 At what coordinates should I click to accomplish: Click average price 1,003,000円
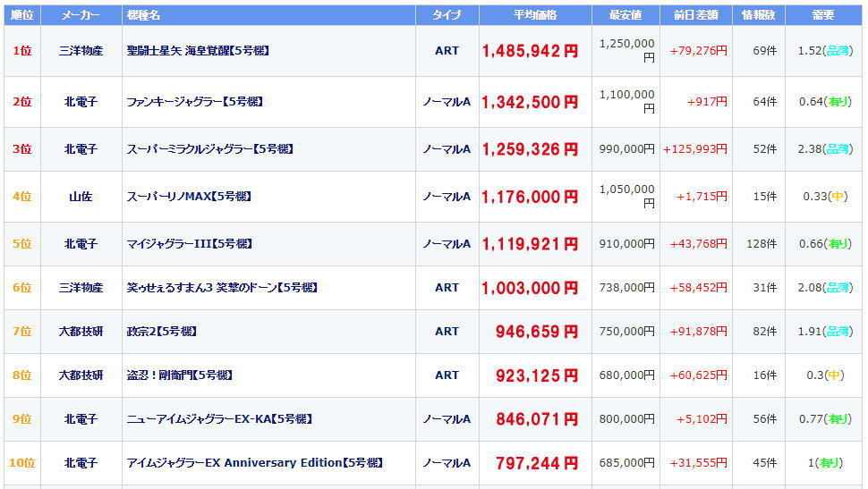[530, 288]
